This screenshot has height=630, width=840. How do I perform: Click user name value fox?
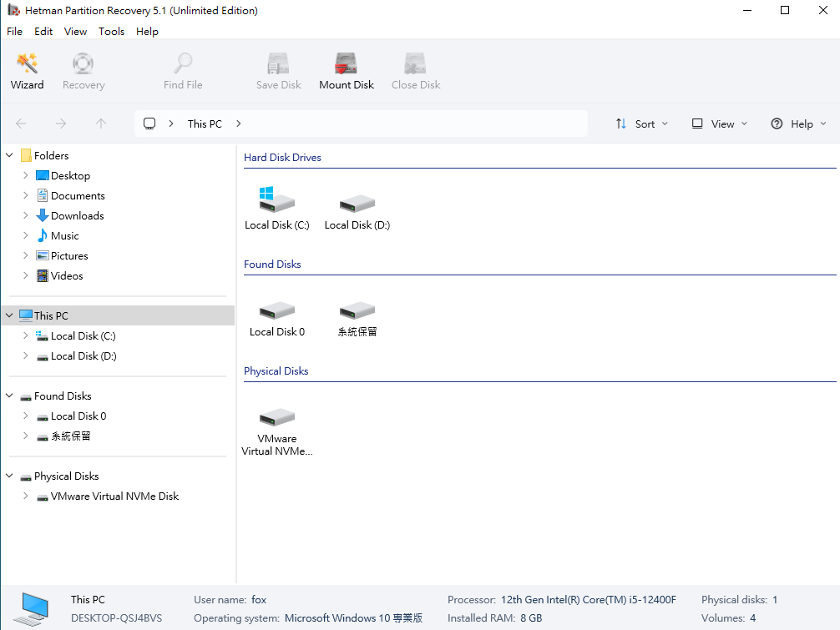(259, 599)
